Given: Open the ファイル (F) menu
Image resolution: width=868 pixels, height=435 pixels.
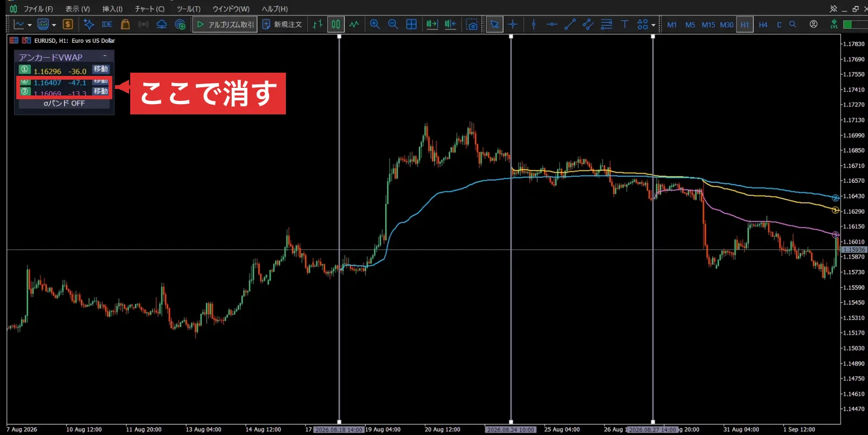Looking at the screenshot, I should point(38,9).
